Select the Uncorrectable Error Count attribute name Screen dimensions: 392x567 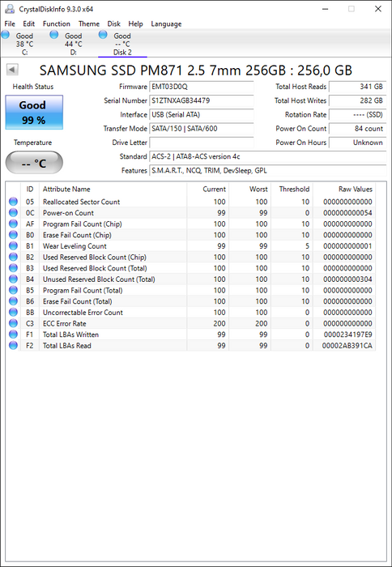click(83, 313)
